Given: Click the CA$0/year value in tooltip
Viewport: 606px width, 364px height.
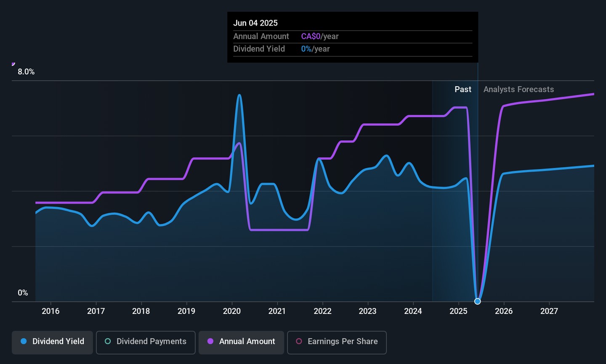Looking at the screenshot, I should coord(319,37).
